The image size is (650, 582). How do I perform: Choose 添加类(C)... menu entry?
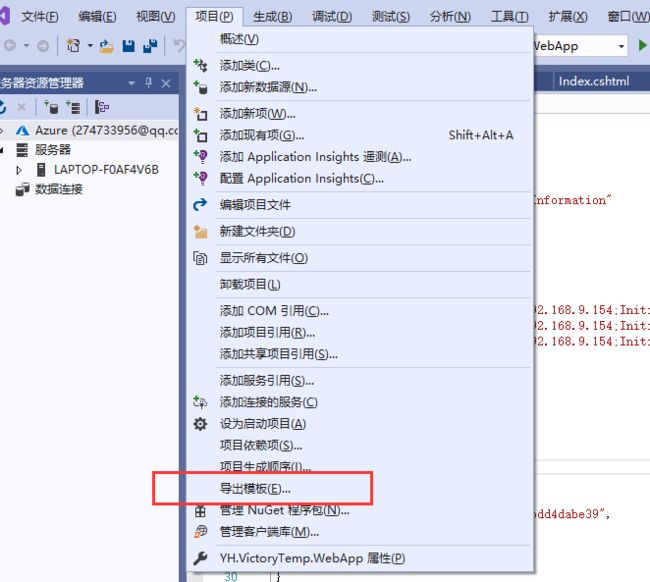pyautogui.click(x=360, y=65)
